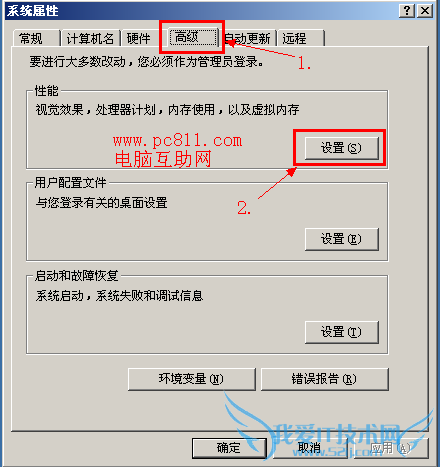The width and height of the screenshot is (440, 467).
Task: Click the 环境变量(N) button
Action: click(x=192, y=379)
